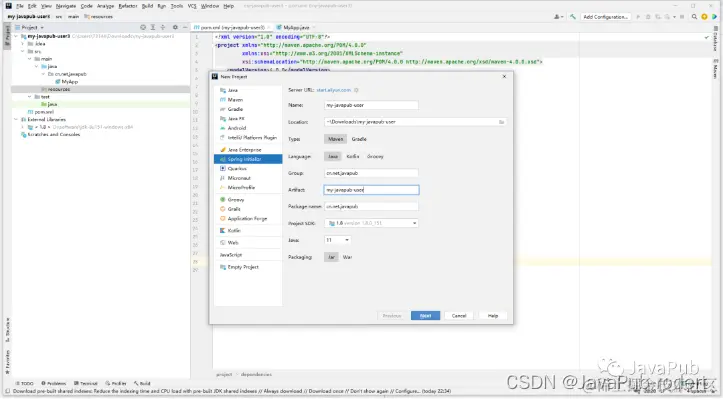Click the locate/select opened file icon
The image size is (723, 399).
pyautogui.click(x=143, y=27)
